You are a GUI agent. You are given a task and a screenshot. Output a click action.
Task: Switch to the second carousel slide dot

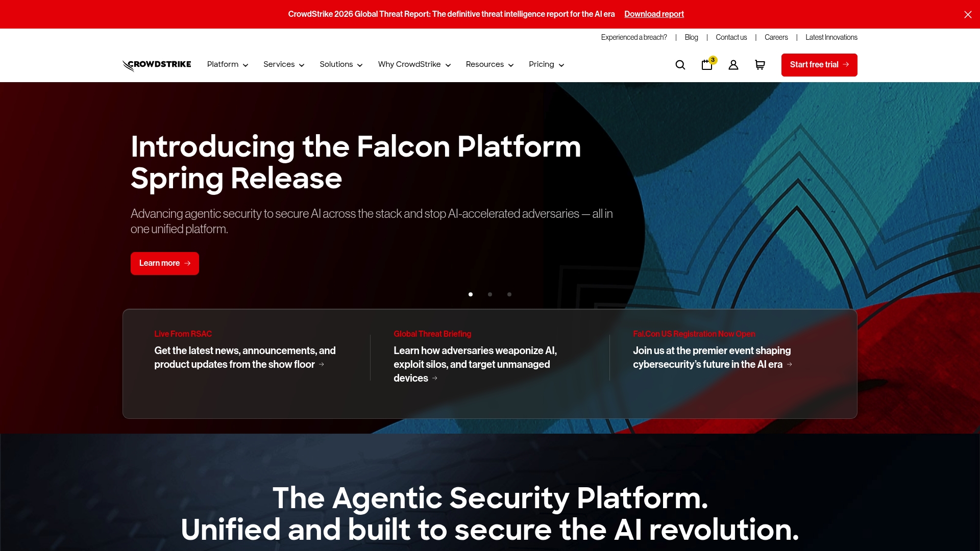(490, 294)
